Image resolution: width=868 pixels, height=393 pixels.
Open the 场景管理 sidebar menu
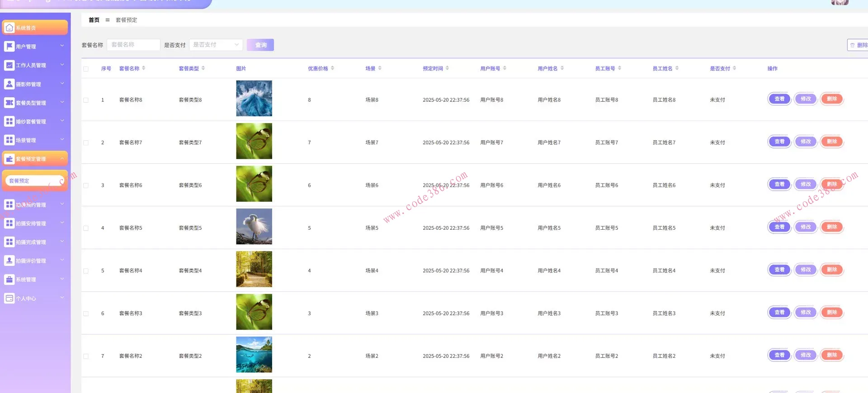35,140
